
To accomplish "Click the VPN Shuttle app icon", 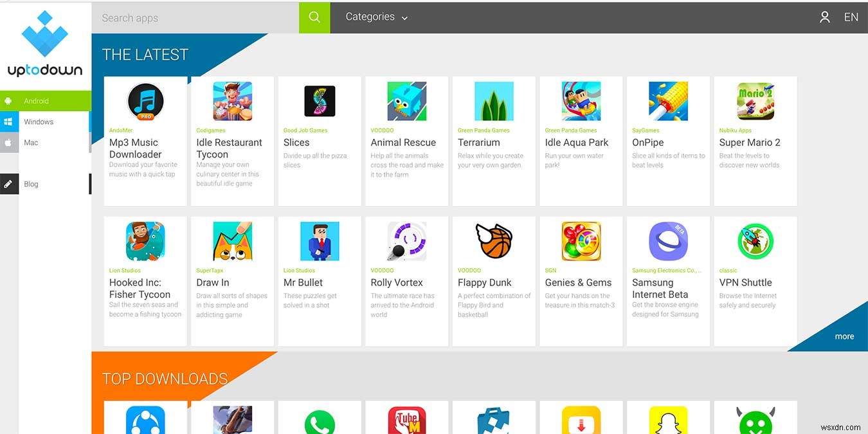I will click(x=755, y=241).
